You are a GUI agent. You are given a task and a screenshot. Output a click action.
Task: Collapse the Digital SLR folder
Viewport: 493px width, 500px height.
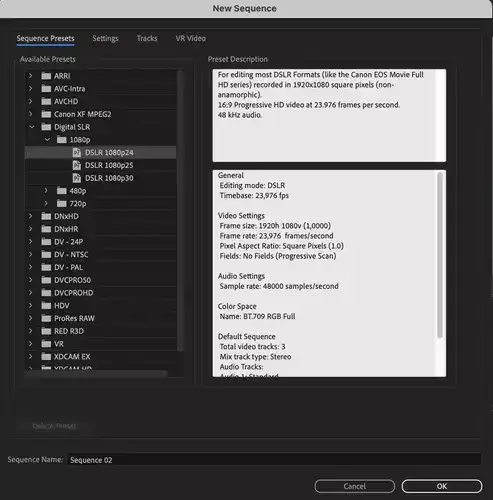tap(32, 127)
